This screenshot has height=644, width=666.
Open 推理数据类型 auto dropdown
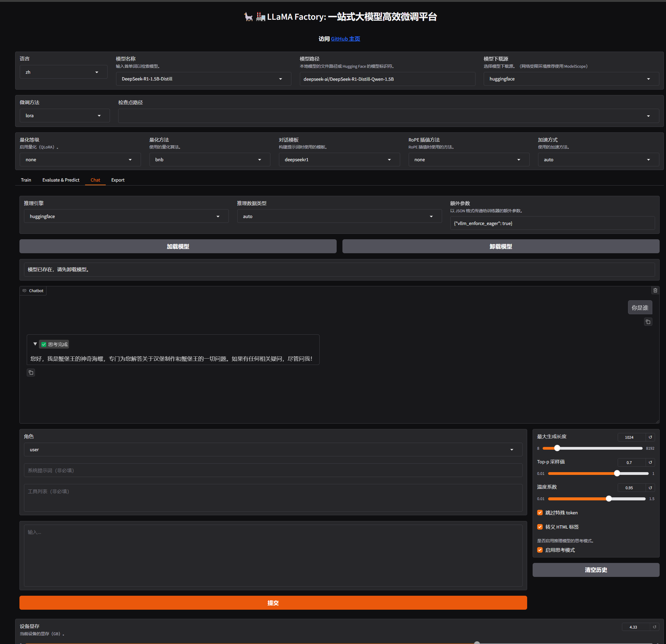click(x=339, y=216)
